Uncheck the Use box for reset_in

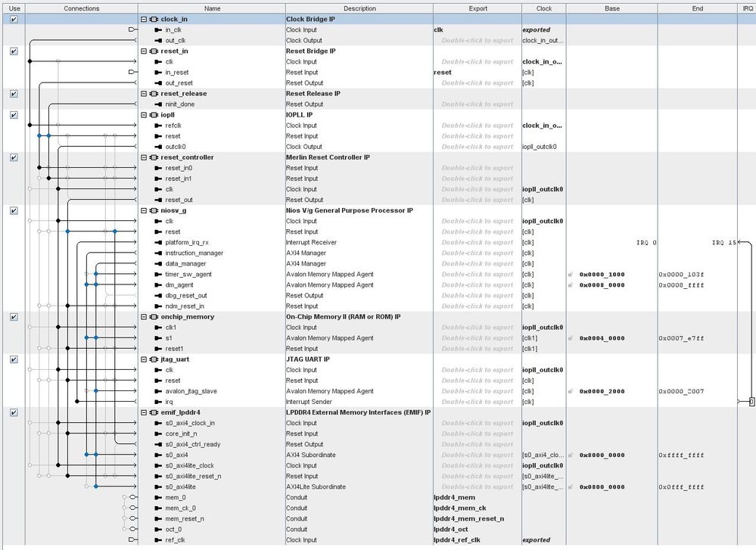click(14, 51)
